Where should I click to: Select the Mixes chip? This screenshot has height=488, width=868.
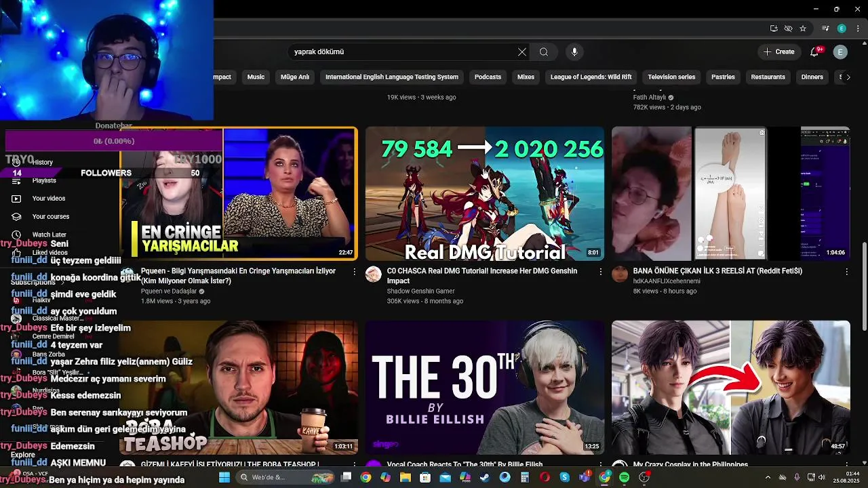[526, 77]
